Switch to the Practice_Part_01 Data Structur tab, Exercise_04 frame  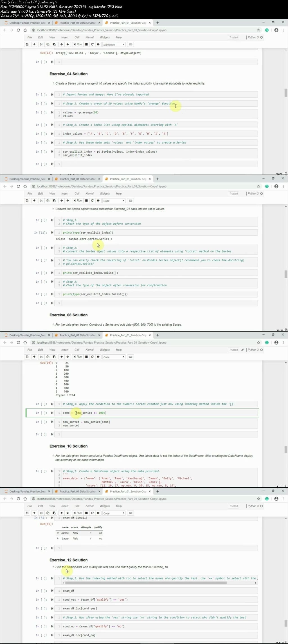click(x=78, y=23)
